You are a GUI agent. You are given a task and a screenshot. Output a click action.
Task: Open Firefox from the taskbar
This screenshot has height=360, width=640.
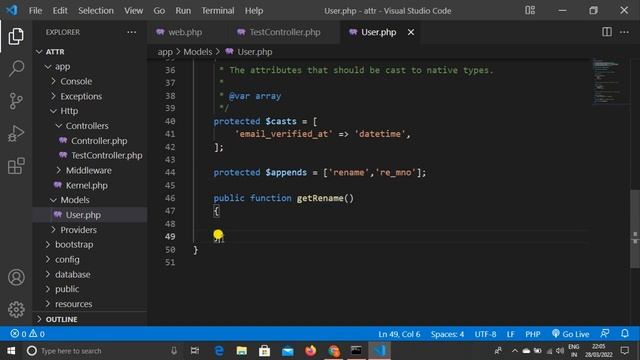[x=311, y=351]
